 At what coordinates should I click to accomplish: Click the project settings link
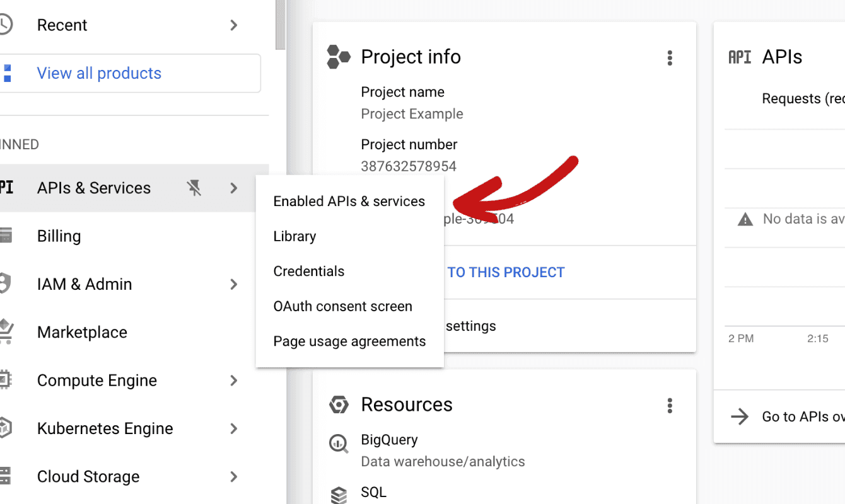coord(470,326)
